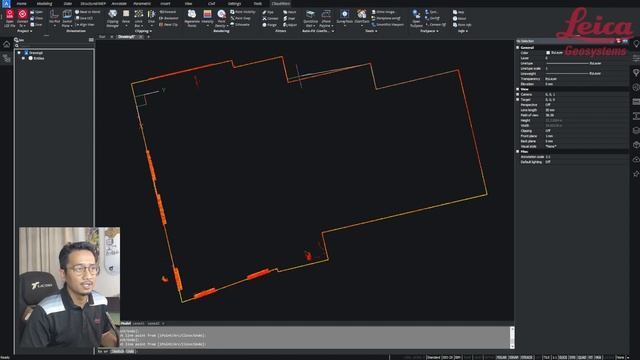
Task: Select the Fence clipping tool
Action: [x=126, y=15]
